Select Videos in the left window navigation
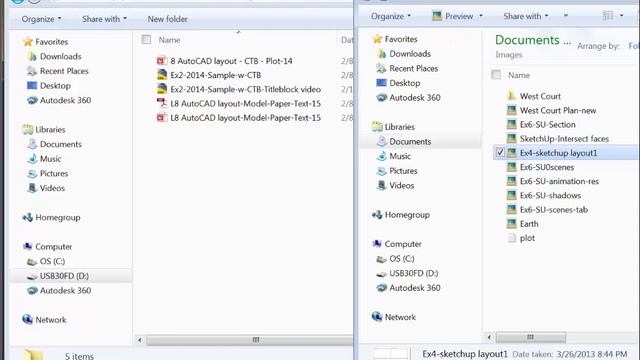640x360 pixels. point(52,188)
